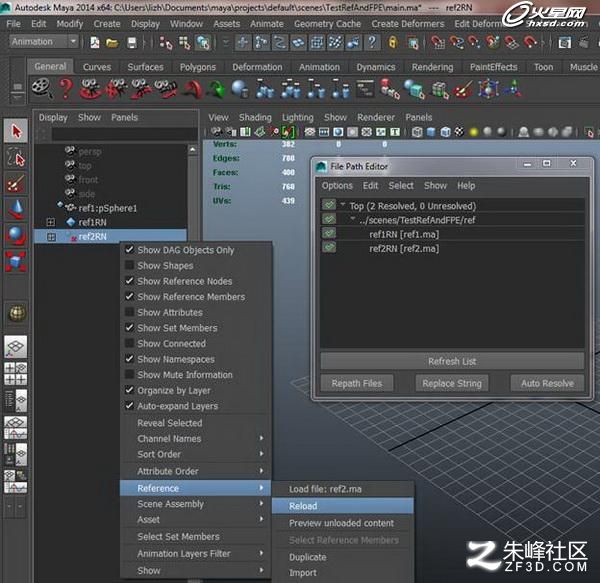
Task: Open the viewport Shading menu
Action: click(255, 117)
